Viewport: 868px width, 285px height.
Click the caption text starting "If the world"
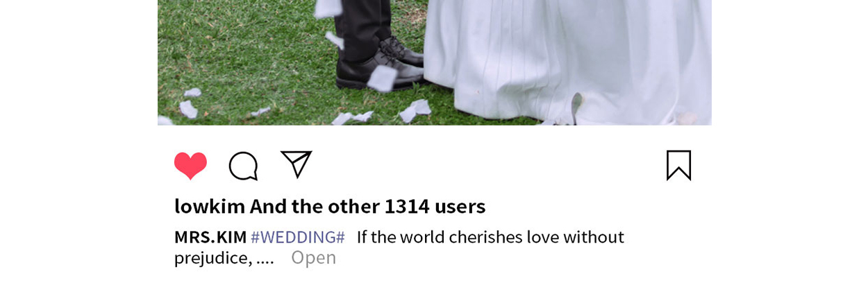(399, 248)
